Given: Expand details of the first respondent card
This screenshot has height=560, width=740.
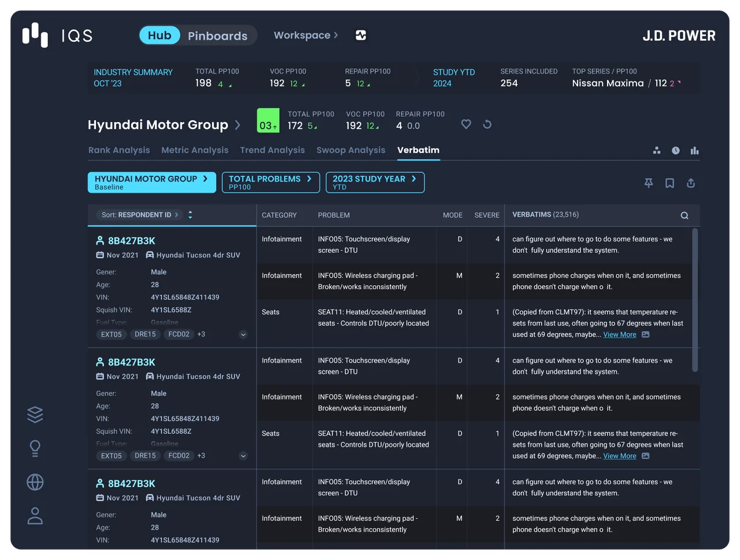Looking at the screenshot, I should pos(243,335).
